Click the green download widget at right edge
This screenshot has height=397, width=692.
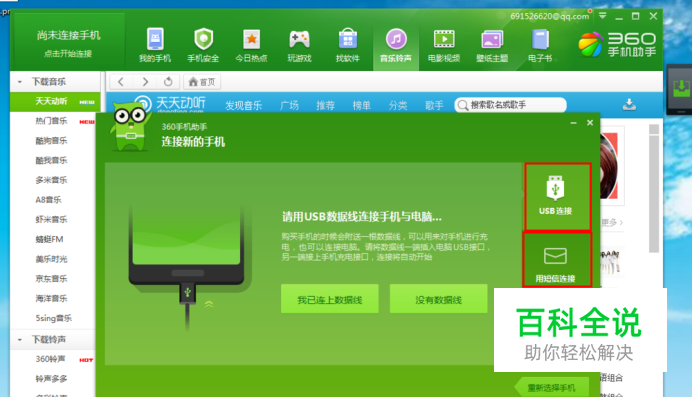681,89
